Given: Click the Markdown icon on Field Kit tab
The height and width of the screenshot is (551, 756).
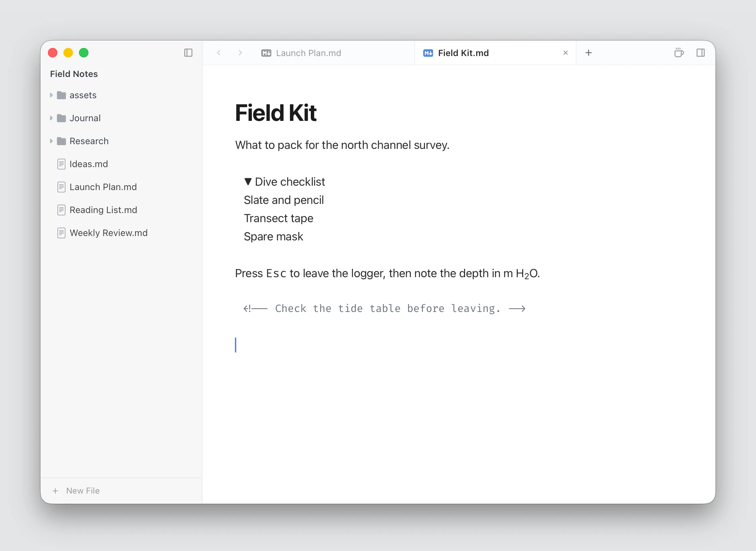Looking at the screenshot, I should pyautogui.click(x=428, y=53).
